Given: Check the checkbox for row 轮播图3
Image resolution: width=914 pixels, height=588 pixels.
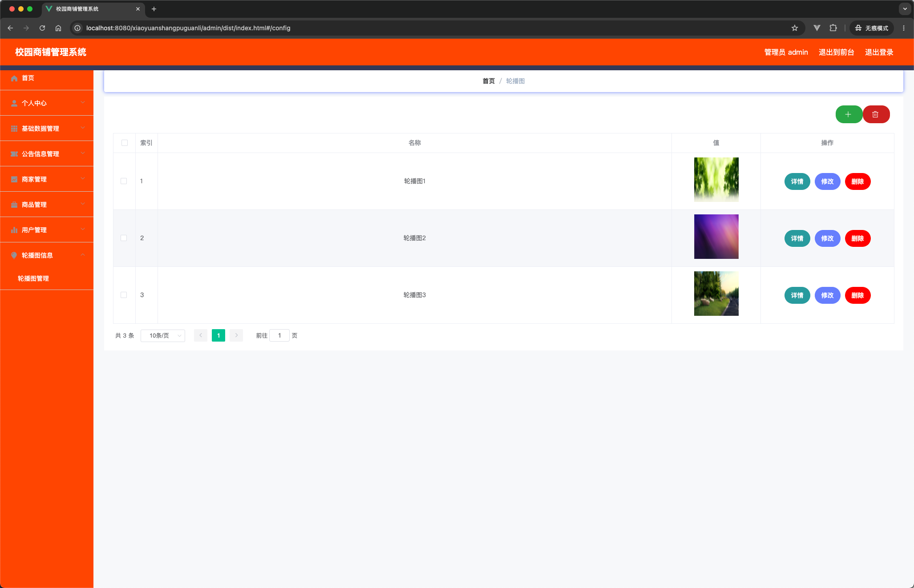Looking at the screenshot, I should point(124,295).
